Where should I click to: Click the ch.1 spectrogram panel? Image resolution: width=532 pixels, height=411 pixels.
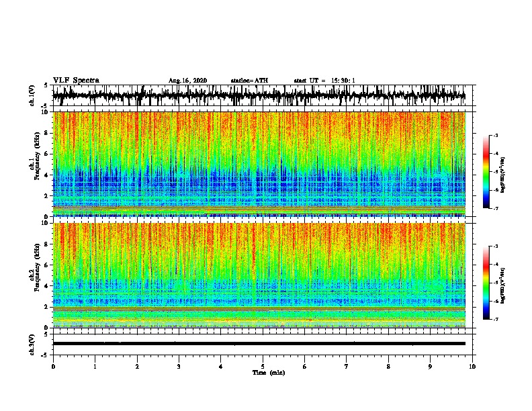[259, 164]
